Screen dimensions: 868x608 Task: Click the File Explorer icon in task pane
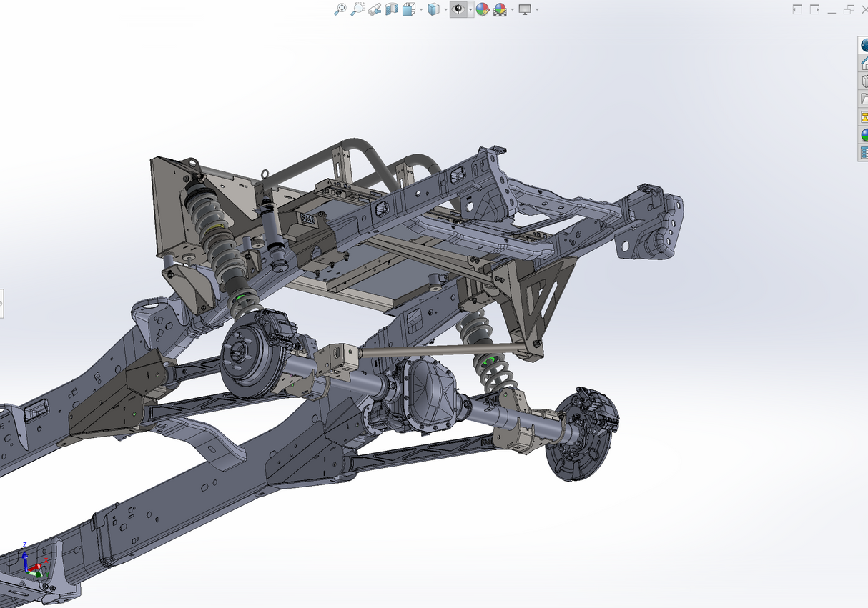point(863,98)
